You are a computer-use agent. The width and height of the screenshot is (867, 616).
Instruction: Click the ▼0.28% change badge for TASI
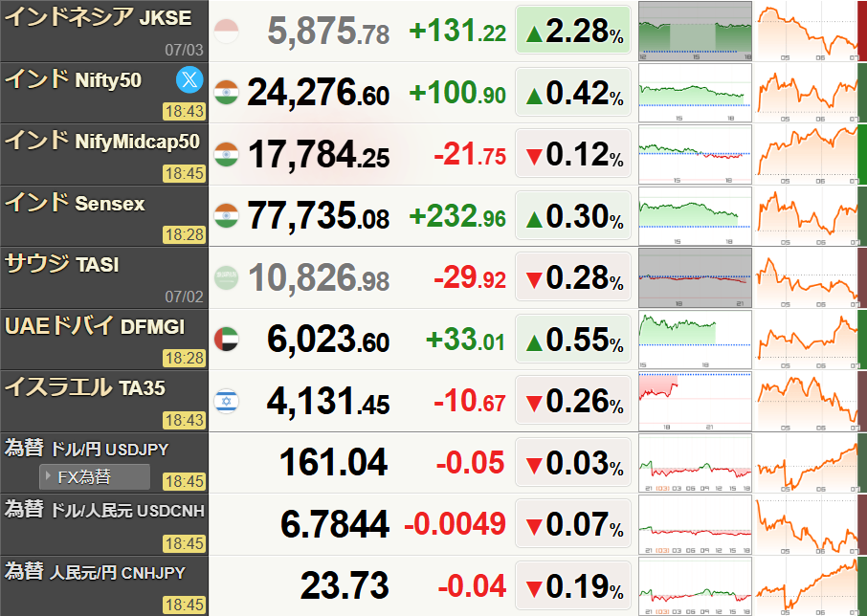(573, 276)
